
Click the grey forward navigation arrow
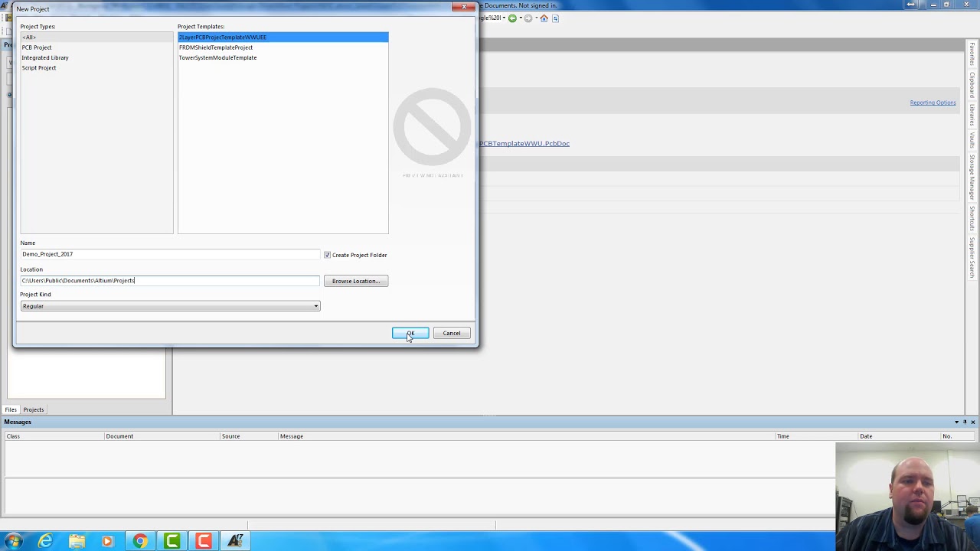point(528,18)
